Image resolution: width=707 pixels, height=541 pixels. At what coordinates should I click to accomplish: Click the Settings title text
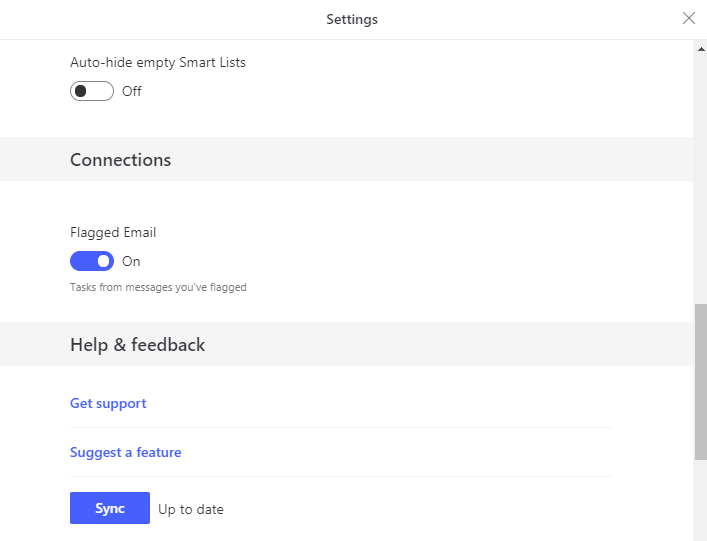pyautogui.click(x=352, y=19)
